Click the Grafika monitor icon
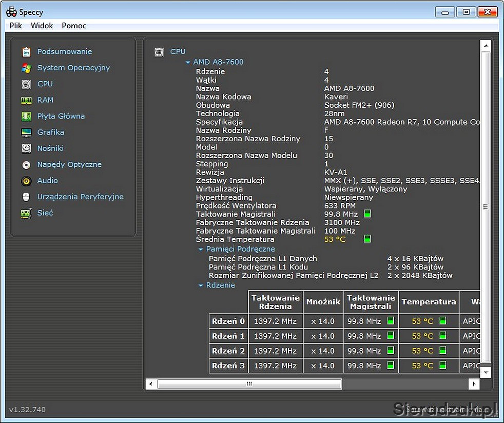 tap(26, 132)
